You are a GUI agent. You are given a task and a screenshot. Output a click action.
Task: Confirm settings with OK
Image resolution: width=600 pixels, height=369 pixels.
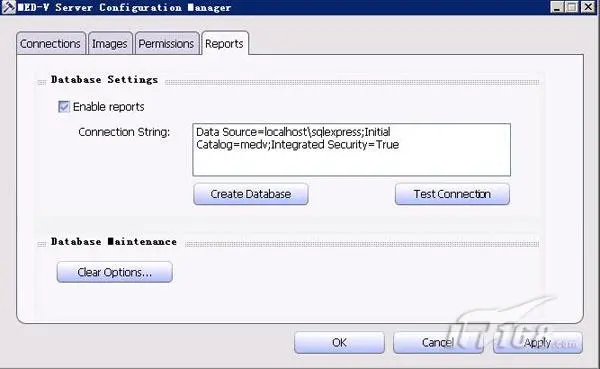coord(339,342)
